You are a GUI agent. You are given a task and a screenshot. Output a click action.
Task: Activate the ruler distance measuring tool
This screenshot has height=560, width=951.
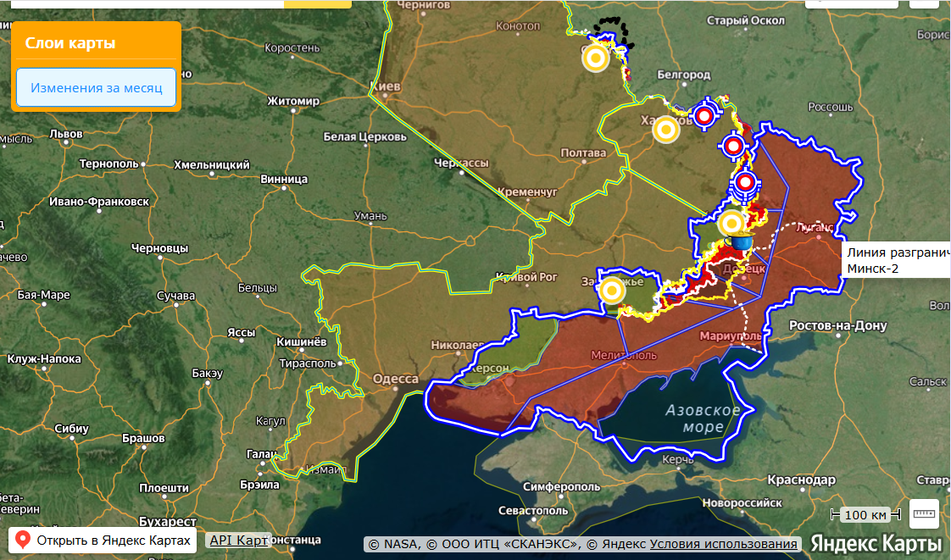click(x=924, y=514)
